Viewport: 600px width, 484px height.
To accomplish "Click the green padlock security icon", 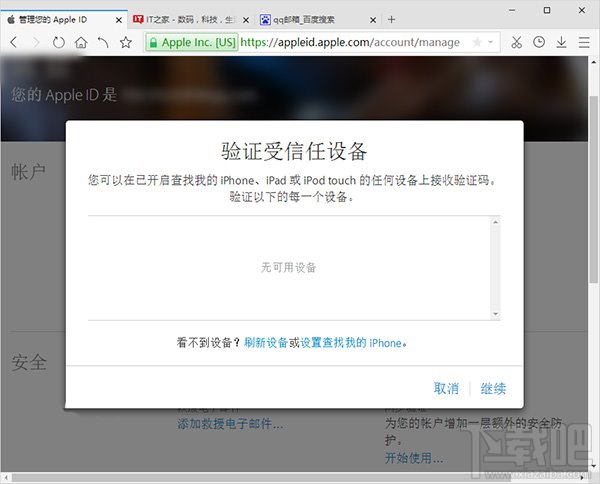I will [153, 42].
